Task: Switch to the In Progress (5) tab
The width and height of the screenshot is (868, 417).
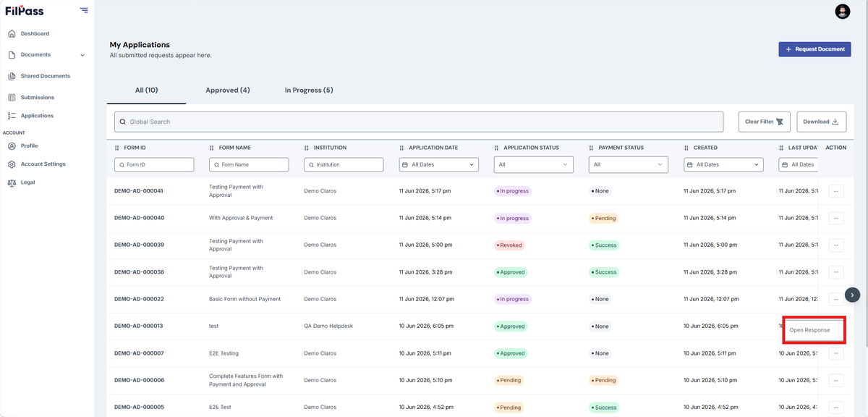Action: pos(309,90)
